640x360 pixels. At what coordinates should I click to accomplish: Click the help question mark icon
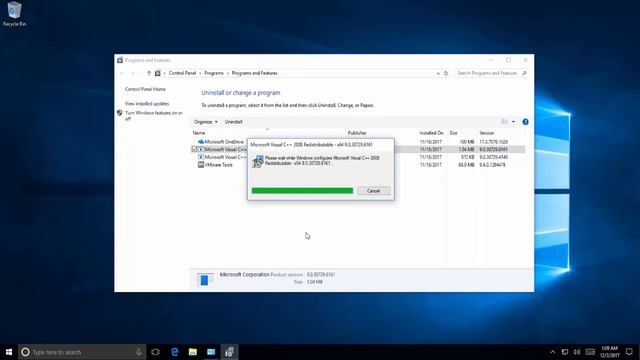point(525,122)
